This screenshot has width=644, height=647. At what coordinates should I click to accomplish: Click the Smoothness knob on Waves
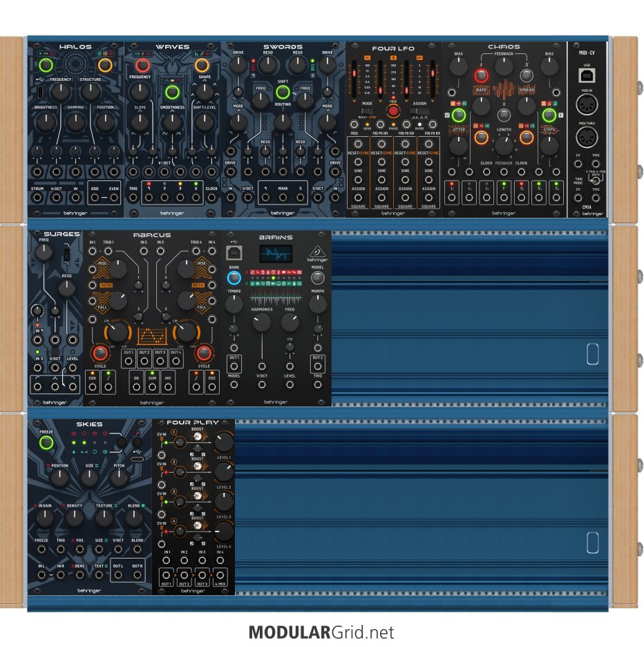[x=172, y=122]
